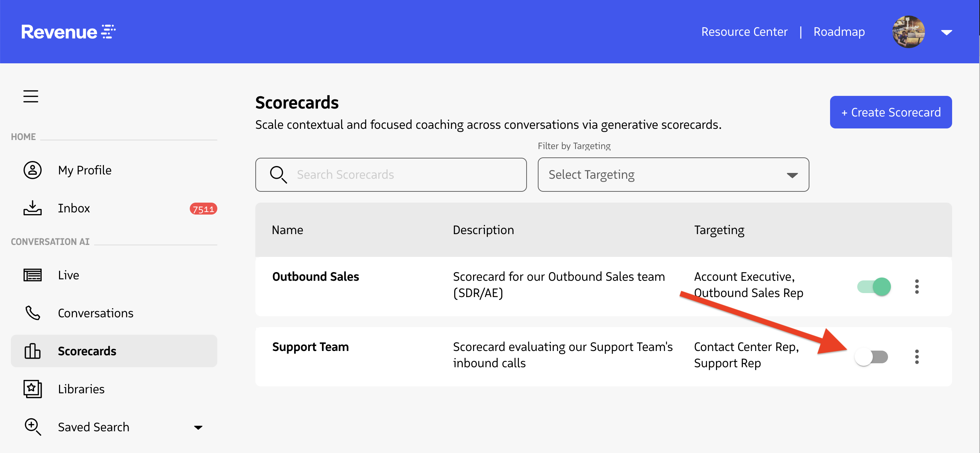Open the Resource Center link

point(744,31)
